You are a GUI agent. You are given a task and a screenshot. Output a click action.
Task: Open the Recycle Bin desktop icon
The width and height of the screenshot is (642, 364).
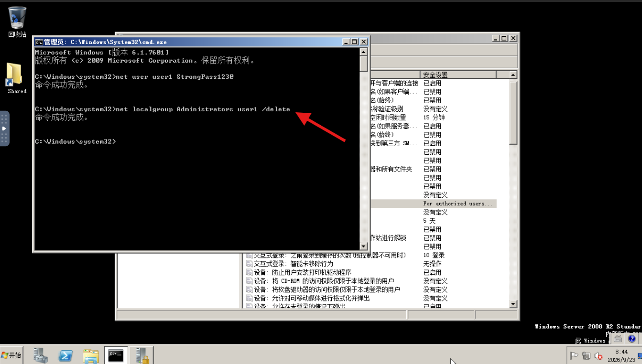(x=17, y=21)
